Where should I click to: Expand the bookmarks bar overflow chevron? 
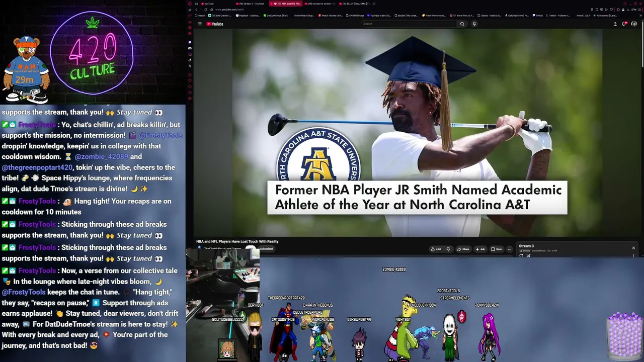(639, 16)
